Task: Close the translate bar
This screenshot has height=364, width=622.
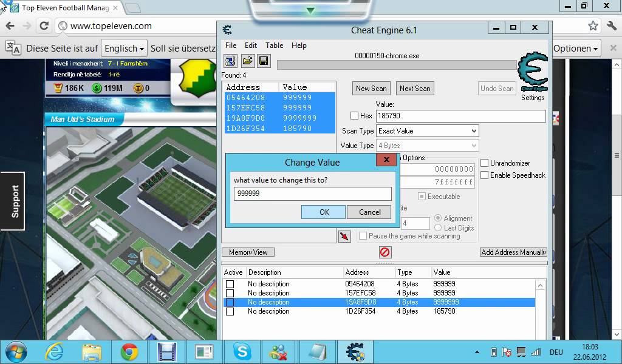Action: tap(613, 48)
